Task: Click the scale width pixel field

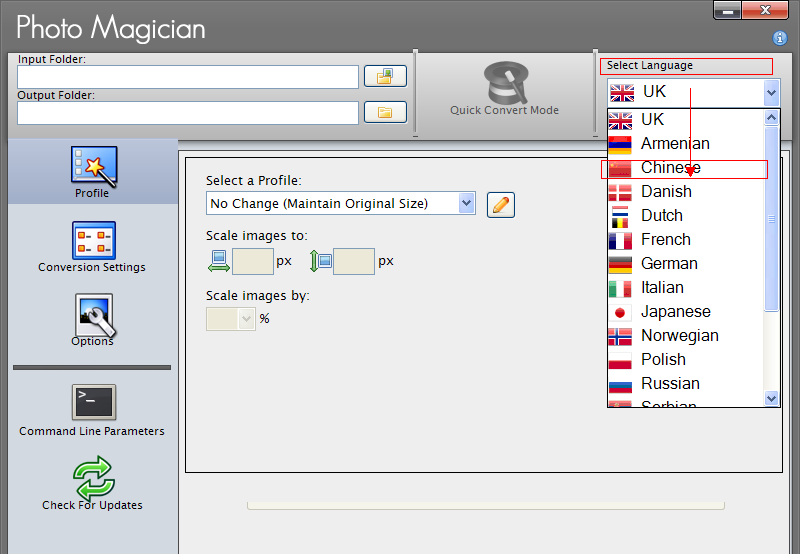Action: point(252,262)
